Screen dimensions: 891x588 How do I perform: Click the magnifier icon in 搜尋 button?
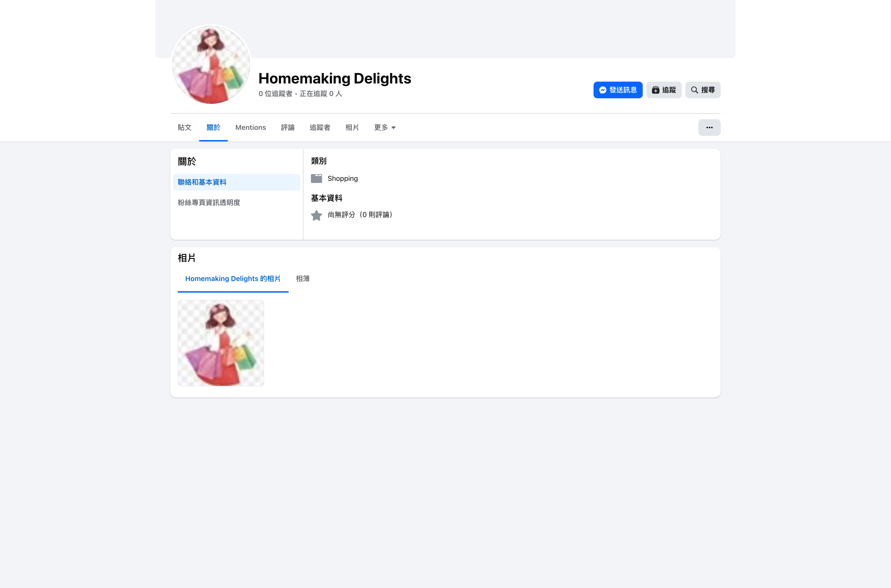(x=694, y=90)
